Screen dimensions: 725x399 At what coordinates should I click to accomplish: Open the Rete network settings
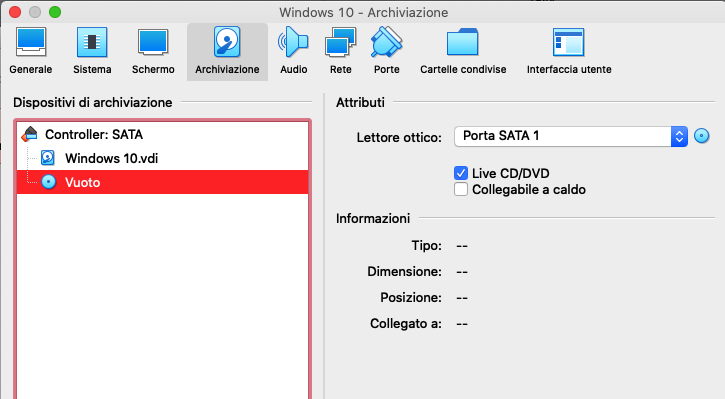point(340,51)
